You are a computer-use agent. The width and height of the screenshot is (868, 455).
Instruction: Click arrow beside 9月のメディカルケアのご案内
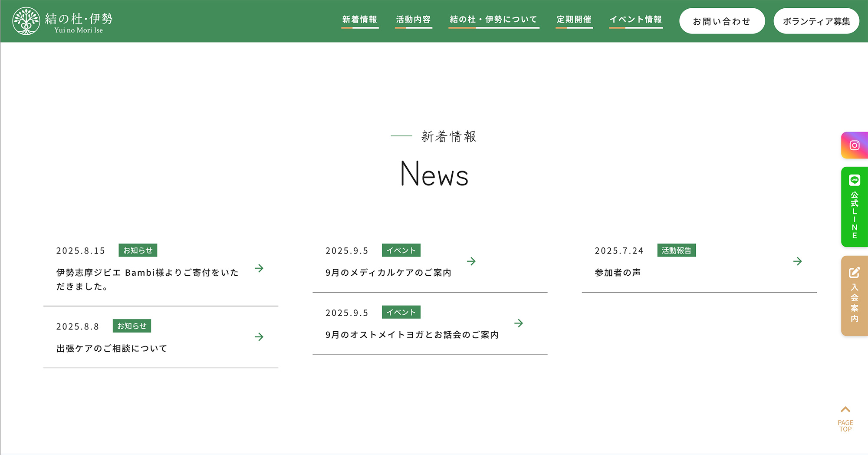(471, 261)
